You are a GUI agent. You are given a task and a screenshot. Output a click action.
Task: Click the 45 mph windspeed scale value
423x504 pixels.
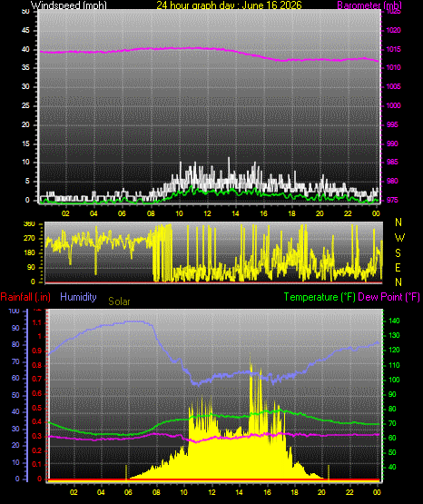click(x=25, y=31)
